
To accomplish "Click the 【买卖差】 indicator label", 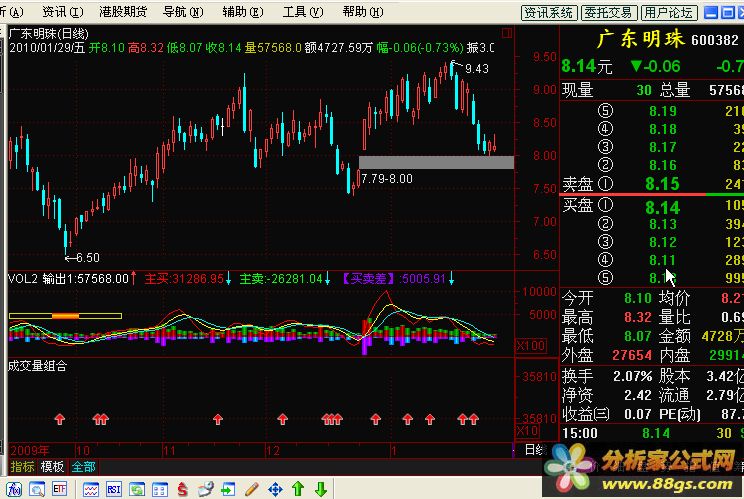I will point(369,278).
